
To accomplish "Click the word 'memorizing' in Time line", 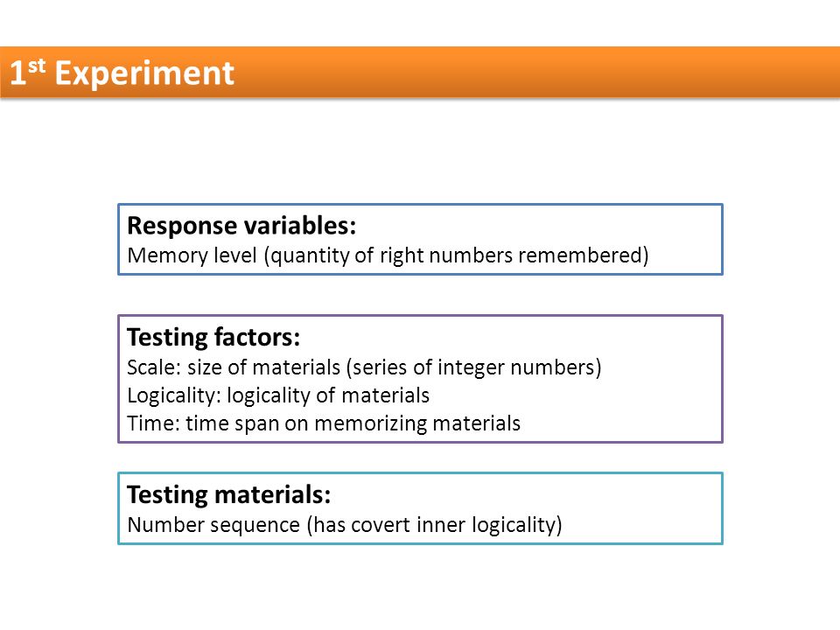I will (x=370, y=423).
